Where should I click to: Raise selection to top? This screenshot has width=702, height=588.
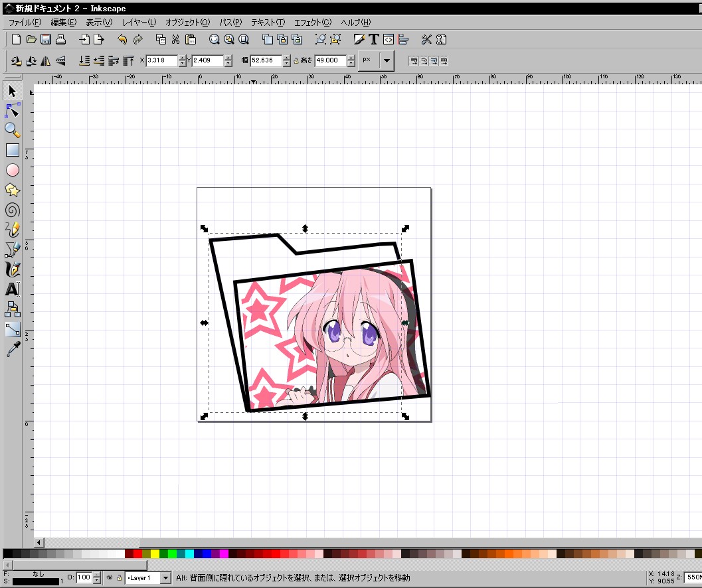click(128, 60)
